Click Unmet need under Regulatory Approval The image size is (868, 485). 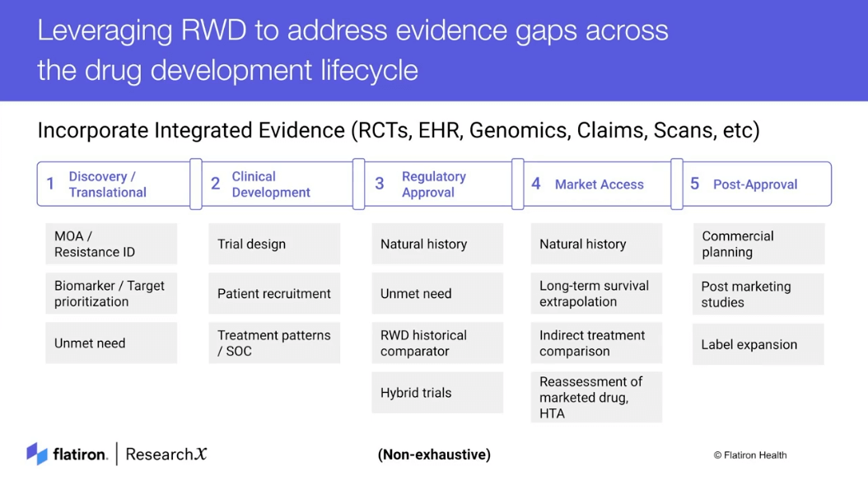[437, 293]
